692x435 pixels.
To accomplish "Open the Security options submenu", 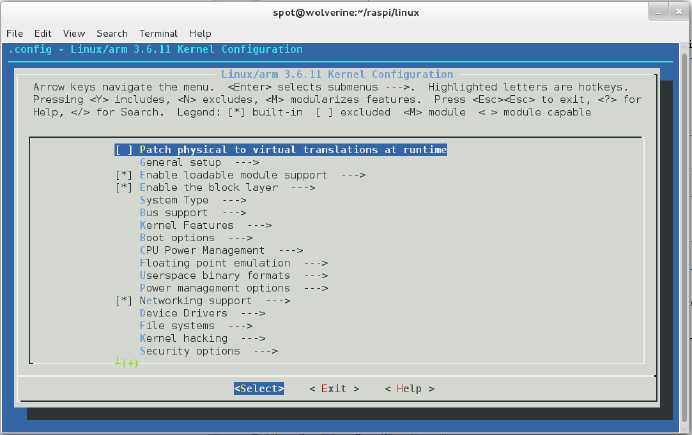I will point(208,351).
